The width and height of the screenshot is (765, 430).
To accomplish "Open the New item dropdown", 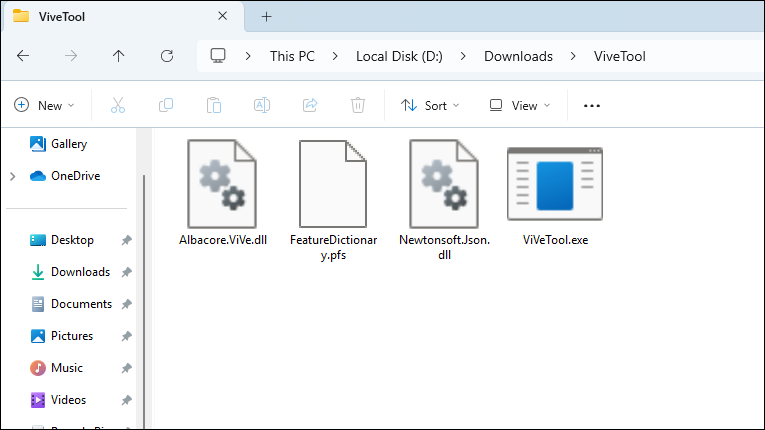I will click(44, 105).
